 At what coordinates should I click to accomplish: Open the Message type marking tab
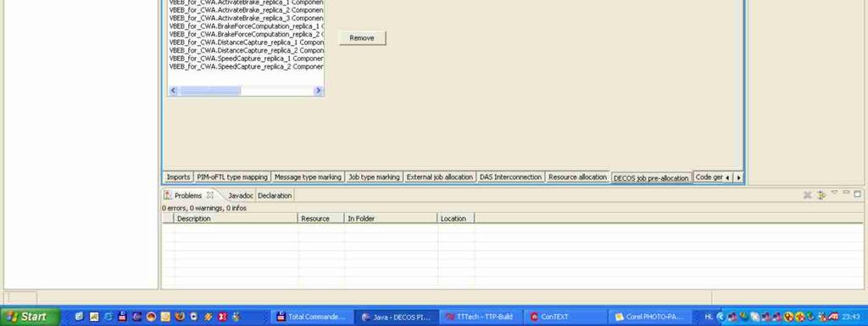308,177
